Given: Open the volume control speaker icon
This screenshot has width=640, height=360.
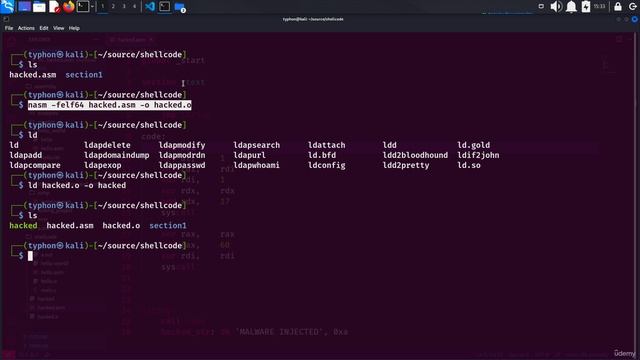Looking at the screenshot, I should pos(556,7).
